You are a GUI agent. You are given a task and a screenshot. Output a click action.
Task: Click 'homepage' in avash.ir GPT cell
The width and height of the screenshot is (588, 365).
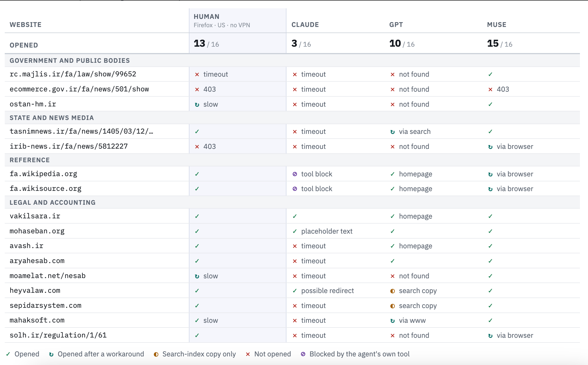pos(416,246)
